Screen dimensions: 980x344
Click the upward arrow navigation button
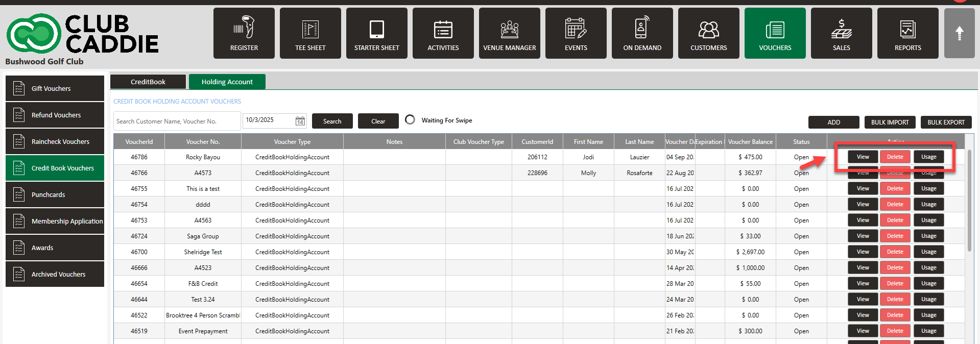[959, 33]
